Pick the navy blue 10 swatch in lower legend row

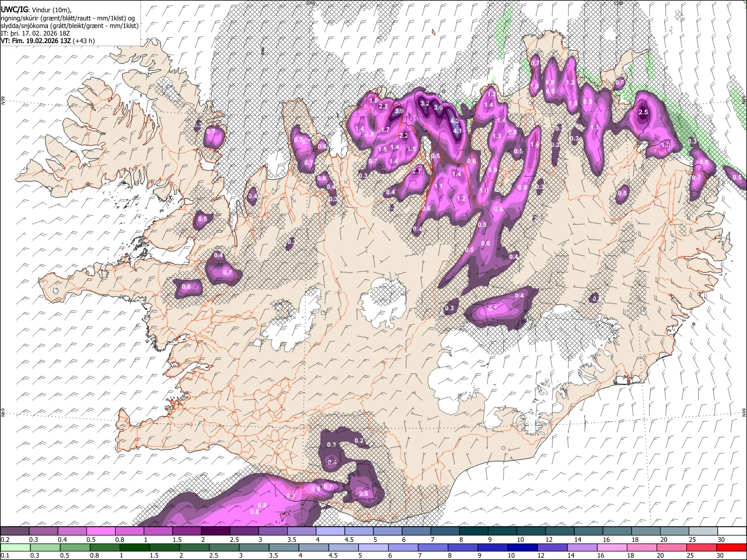[523, 547]
